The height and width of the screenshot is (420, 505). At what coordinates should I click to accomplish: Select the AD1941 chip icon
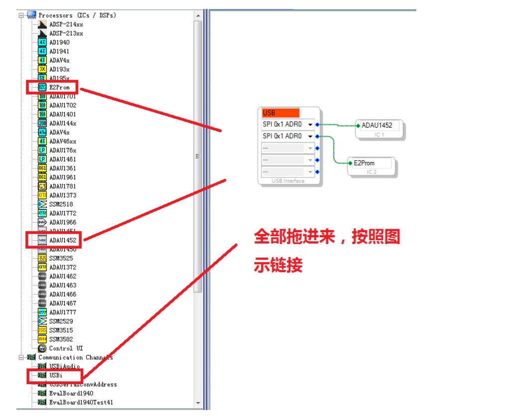(x=42, y=51)
